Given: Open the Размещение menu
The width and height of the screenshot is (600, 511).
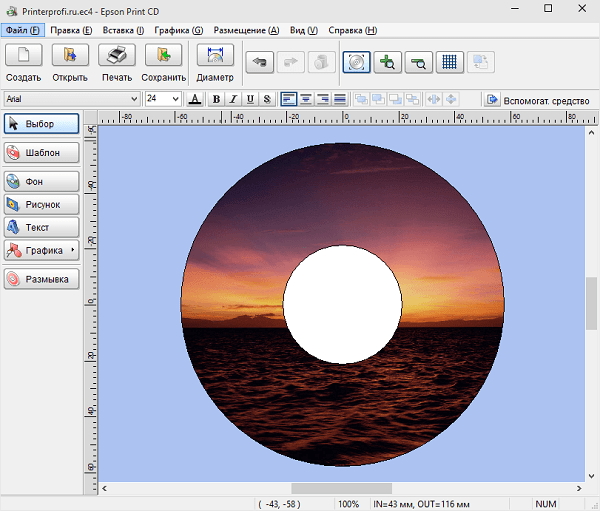Looking at the screenshot, I should (246, 30).
